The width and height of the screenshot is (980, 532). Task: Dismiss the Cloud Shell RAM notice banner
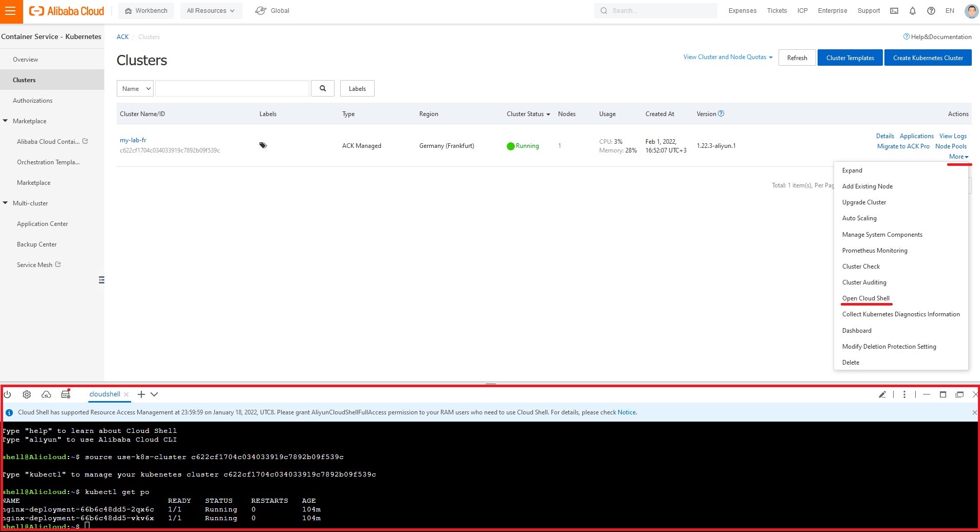975,412
